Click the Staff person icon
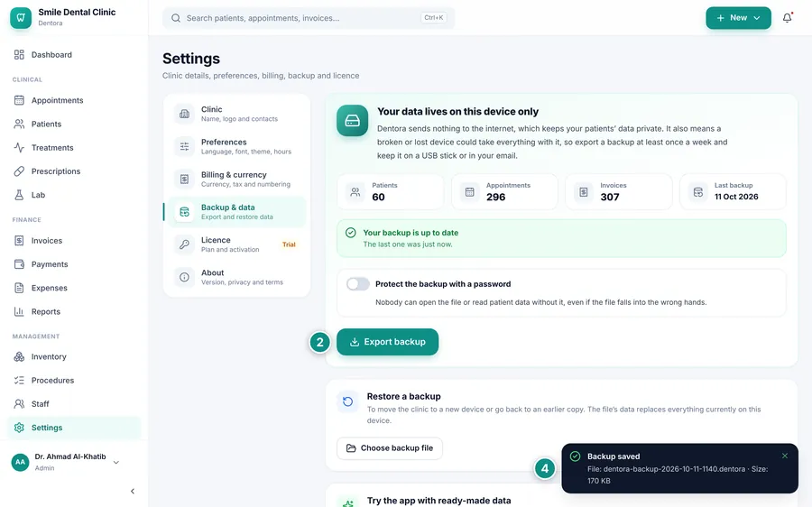This screenshot has height=507, width=812. [x=19, y=403]
